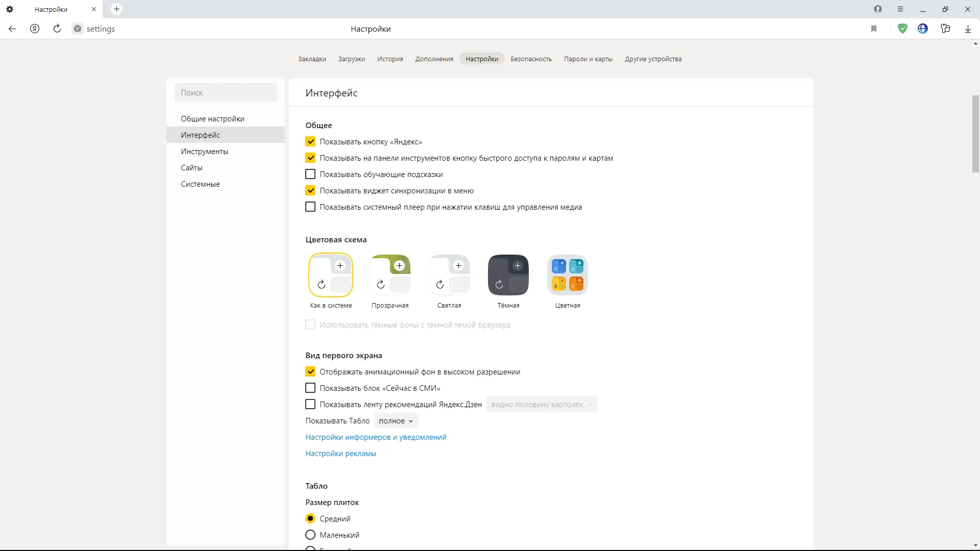Switch to the 'Безопасность' tab
The height and width of the screenshot is (551, 980).
(x=531, y=59)
